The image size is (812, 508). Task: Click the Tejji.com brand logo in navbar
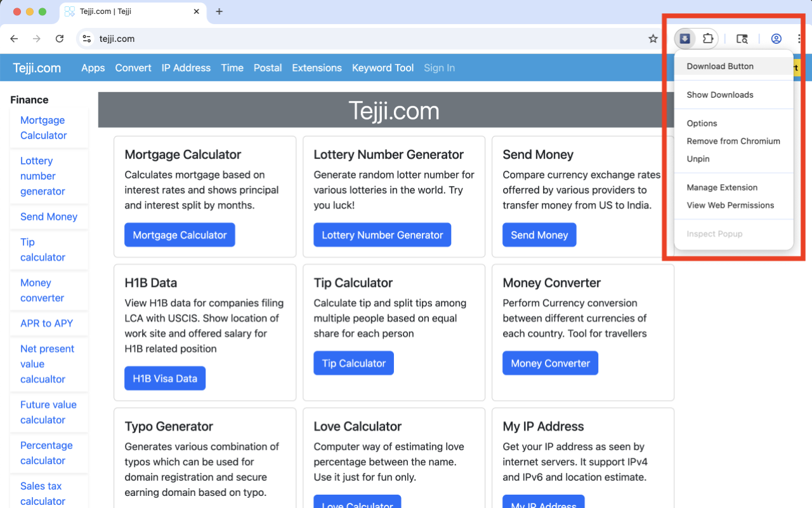(37, 68)
